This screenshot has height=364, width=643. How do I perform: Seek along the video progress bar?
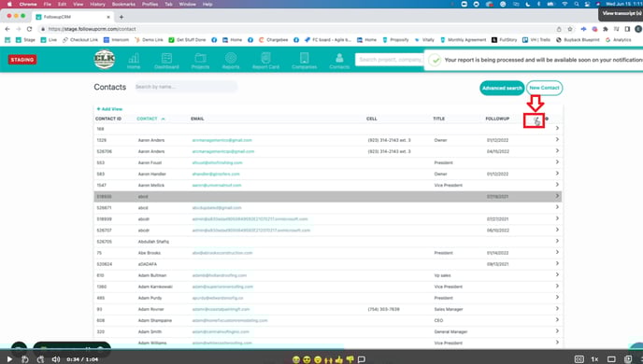click(321, 350)
